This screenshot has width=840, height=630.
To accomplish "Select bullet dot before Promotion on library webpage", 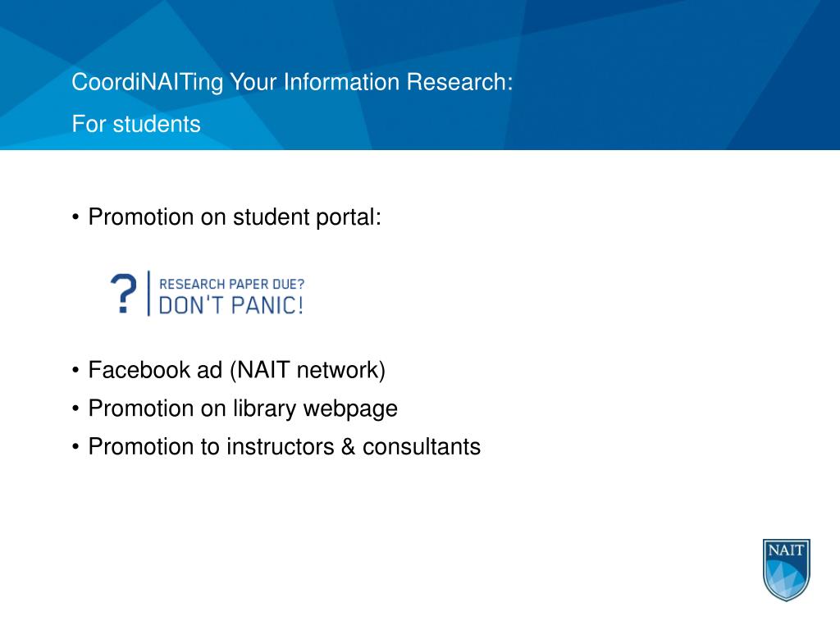I will [75, 409].
